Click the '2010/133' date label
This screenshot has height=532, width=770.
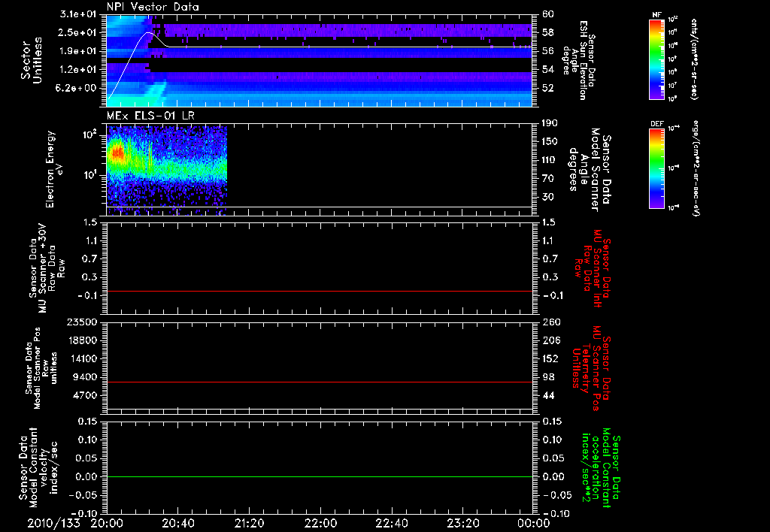[x=53, y=523]
